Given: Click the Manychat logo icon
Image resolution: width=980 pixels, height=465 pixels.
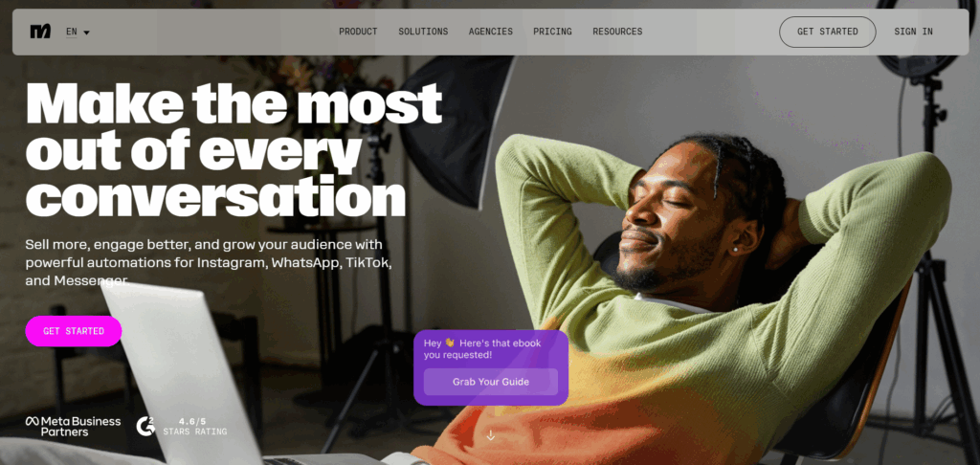Looking at the screenshot, I should click(40, 32).
